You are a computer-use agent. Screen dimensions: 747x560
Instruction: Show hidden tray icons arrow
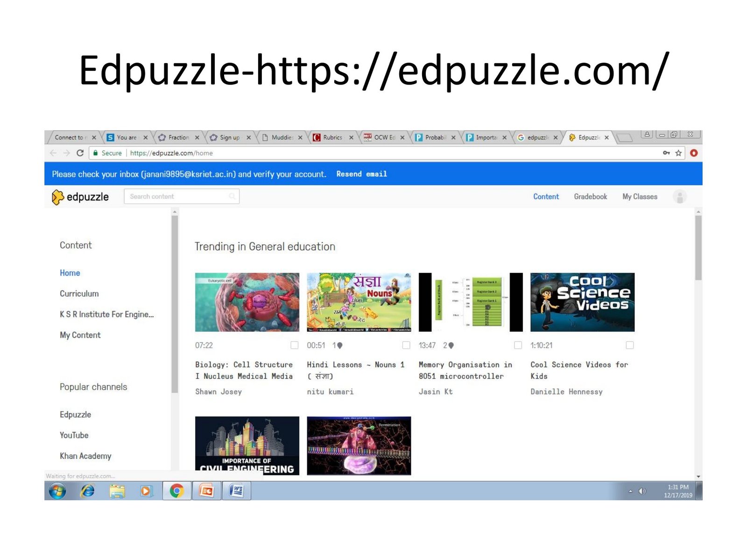[631, 491]
